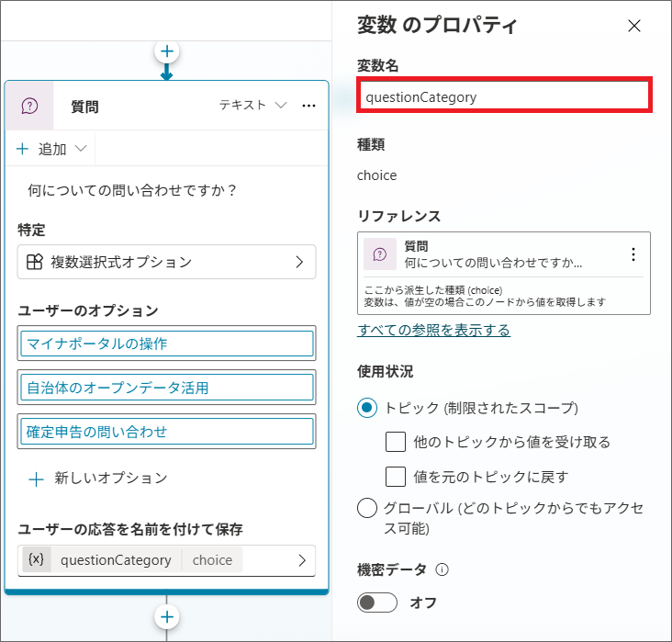Select the グローバル scope radio button
Viewport: 672px width, 642px height.
click(367, 509)
